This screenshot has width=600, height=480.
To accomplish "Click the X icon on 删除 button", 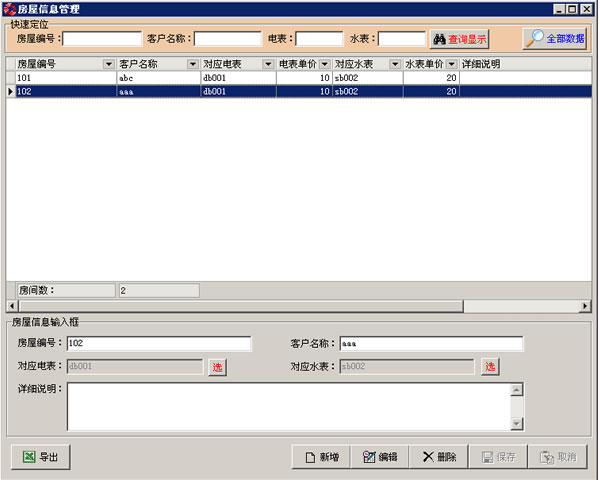I will (x=428, y=457).
